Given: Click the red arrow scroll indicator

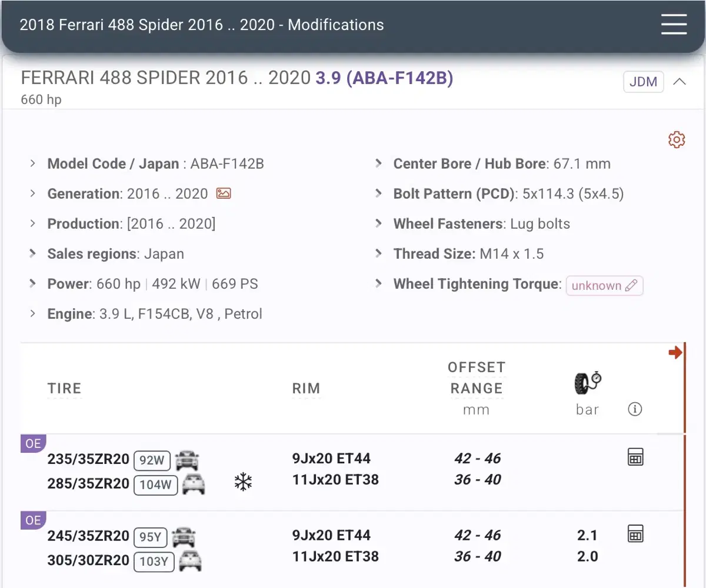Looking at the screenshot, I should [675, 353].
